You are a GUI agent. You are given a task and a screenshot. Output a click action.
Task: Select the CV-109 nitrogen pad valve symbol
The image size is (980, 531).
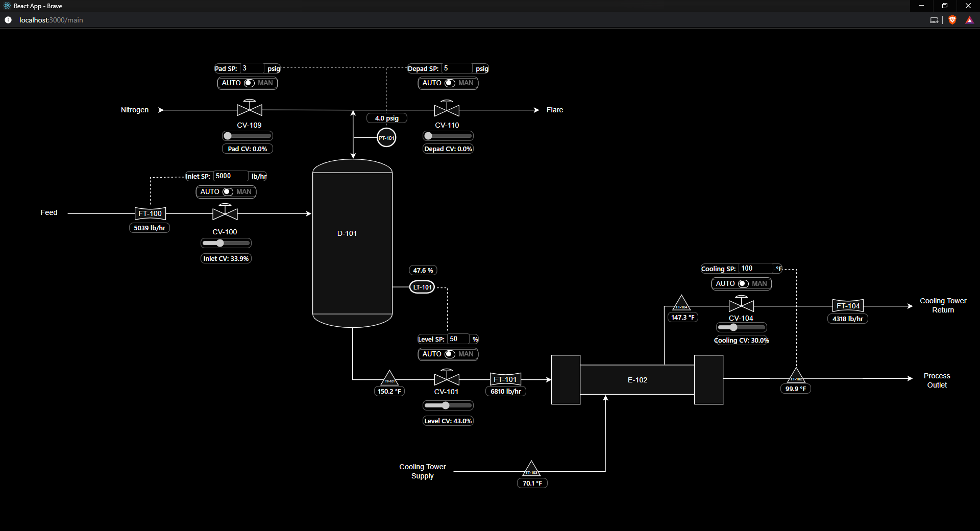click(249, 109)
